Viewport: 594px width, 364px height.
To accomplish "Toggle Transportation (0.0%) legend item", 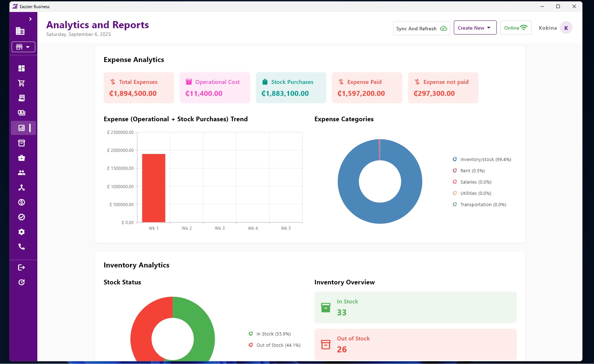I will tap(479, 205).
